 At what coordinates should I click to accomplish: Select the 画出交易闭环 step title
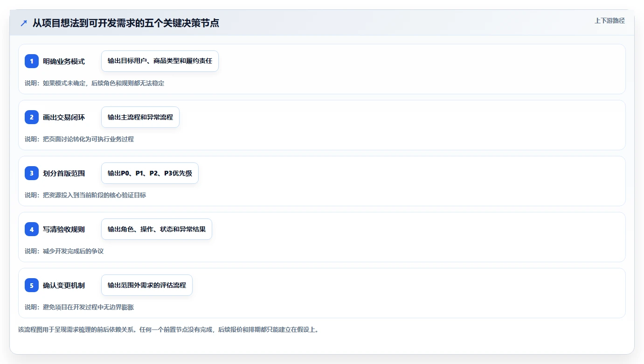click(x=64, y=117)
